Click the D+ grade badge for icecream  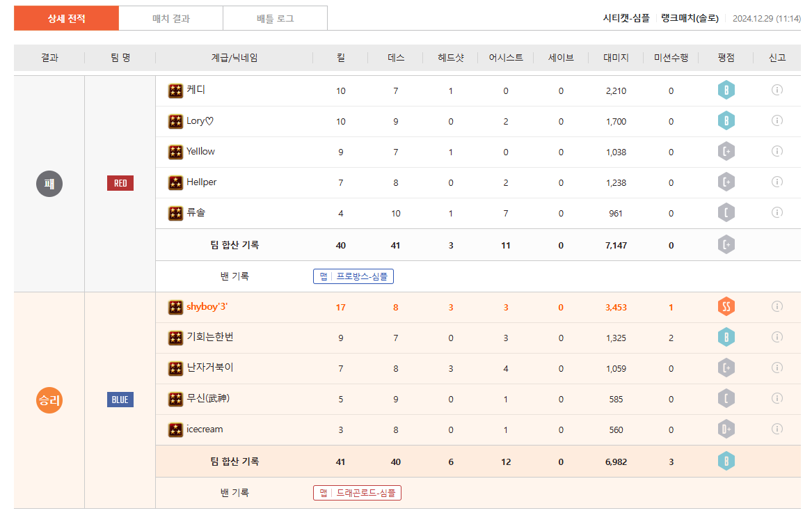pos(726,430)
